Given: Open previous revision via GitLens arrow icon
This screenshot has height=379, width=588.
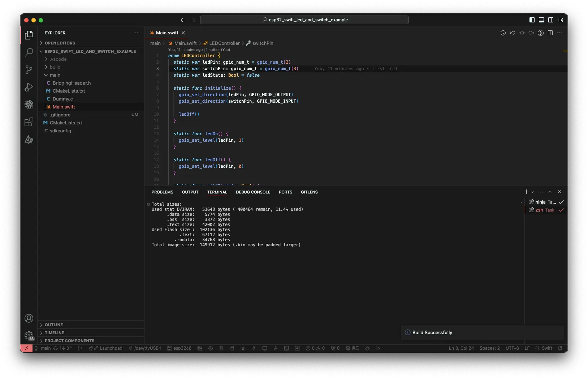Looking at the screenshot, I should [513, 33].
